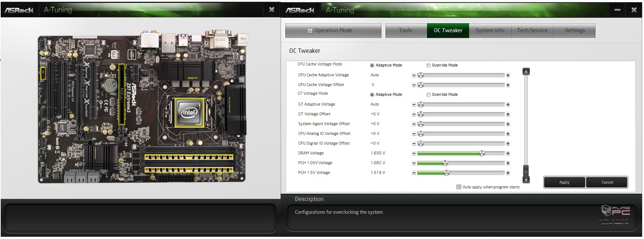Screen dimensions: 644x239
Task: Open the Settings tab
Action: pyautogui.click(x=575, y=30)
